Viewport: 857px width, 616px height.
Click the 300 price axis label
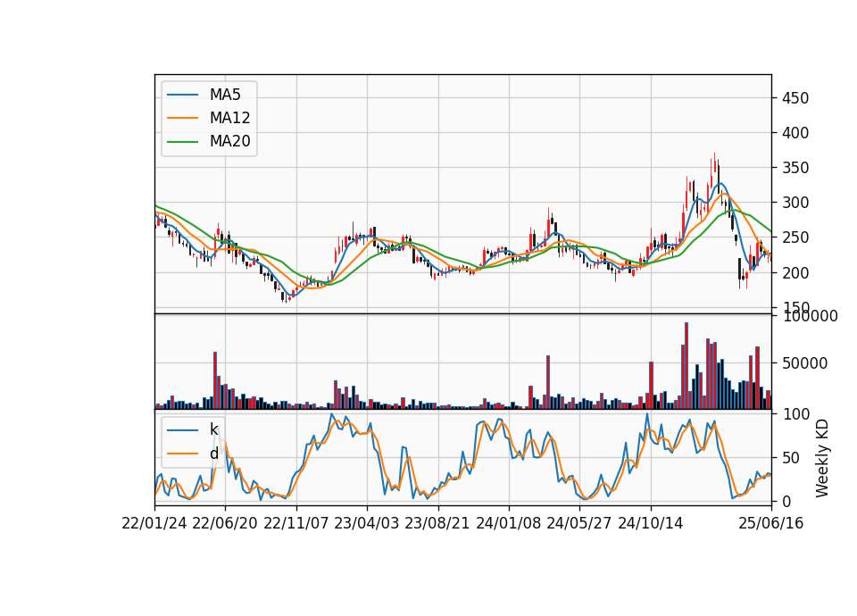795,203
